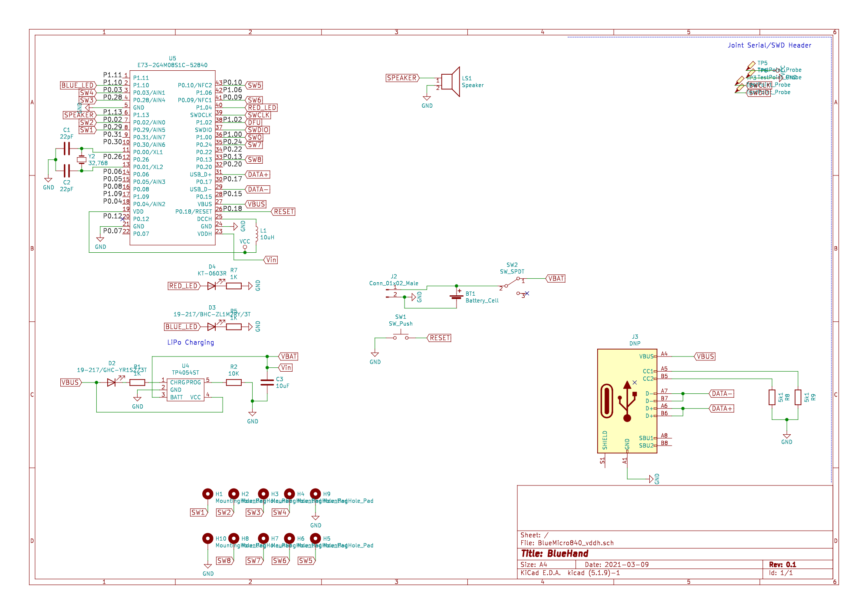Click the 'File: BlueMicro840_vddh.sch' text
This screenshot has width=868, height=614.
[x=567, y=543]
